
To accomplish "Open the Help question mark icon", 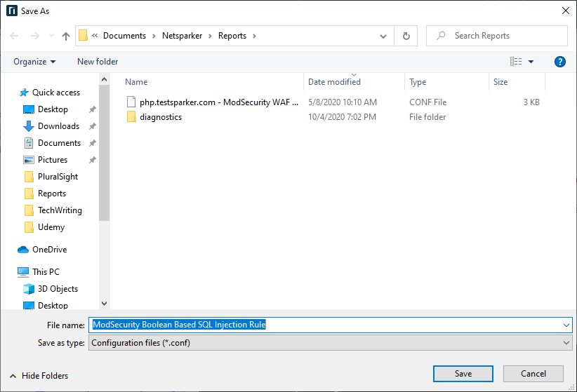I will point(559,62).
